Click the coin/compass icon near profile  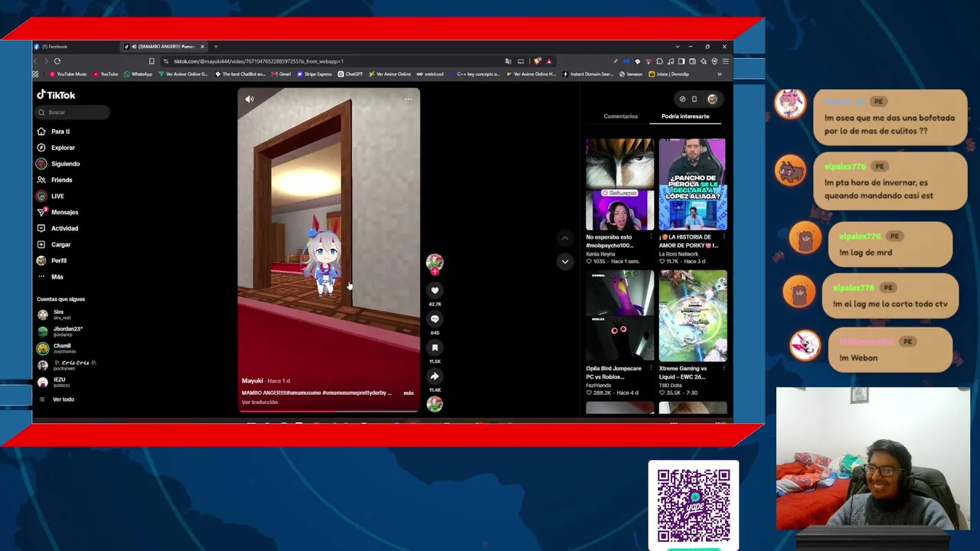[682, 99]
